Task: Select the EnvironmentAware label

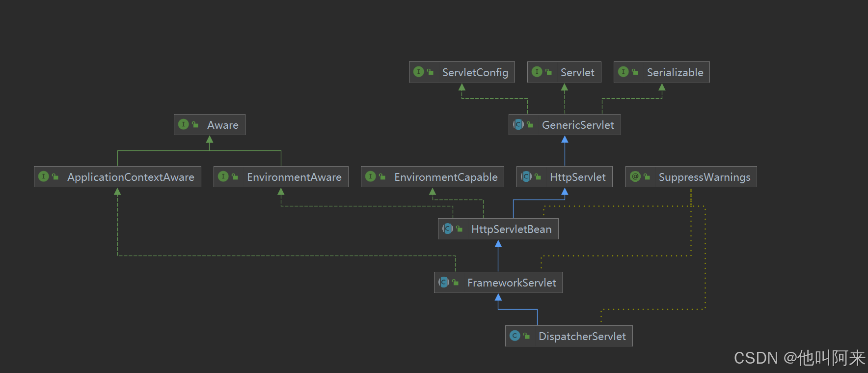Action: tap(294, 177)
